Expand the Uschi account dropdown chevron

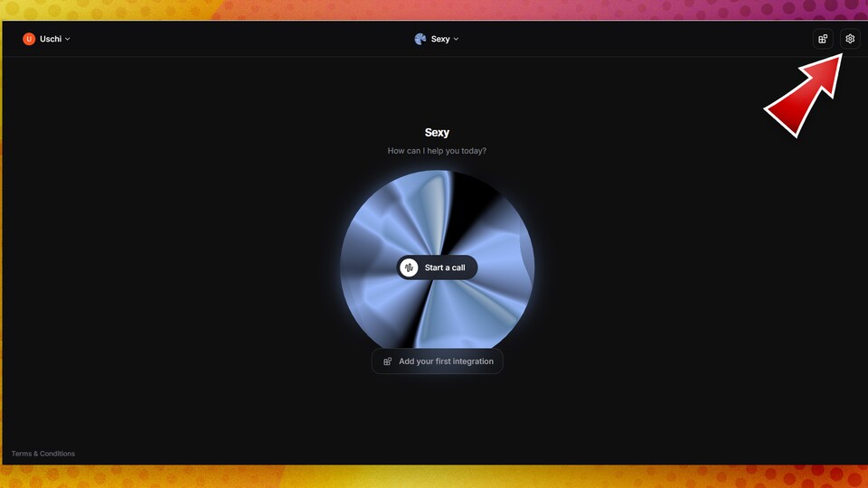(68, 39)
